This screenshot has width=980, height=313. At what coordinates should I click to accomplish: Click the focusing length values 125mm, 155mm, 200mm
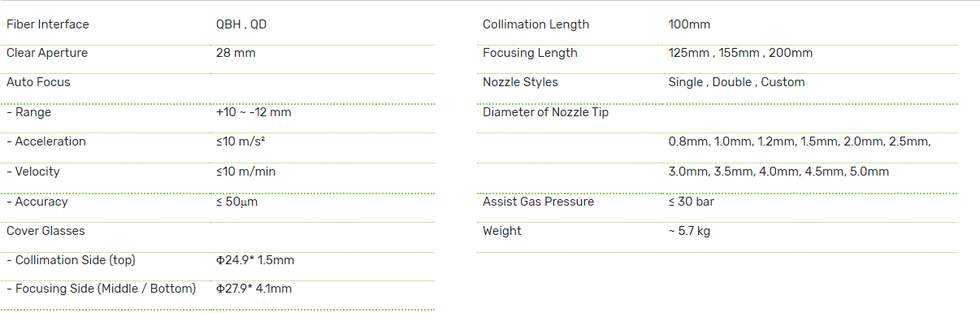(x=740, y=53)
